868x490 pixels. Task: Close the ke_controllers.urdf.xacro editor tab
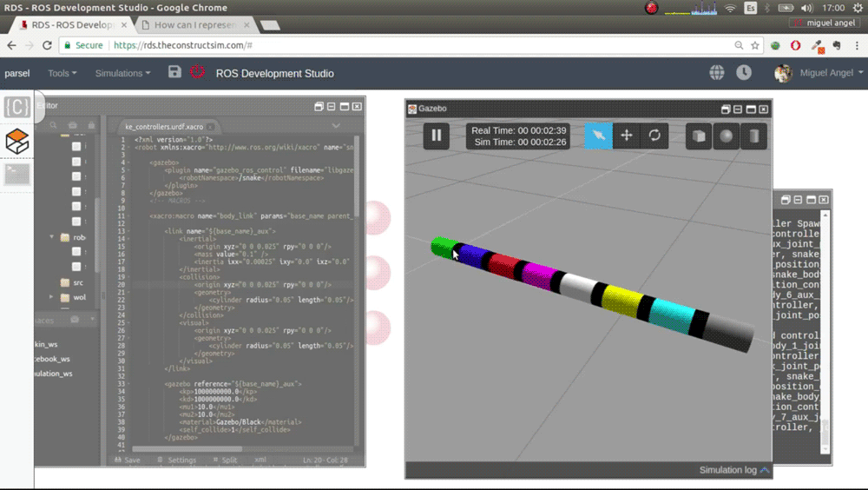click(x=210, y=127)
